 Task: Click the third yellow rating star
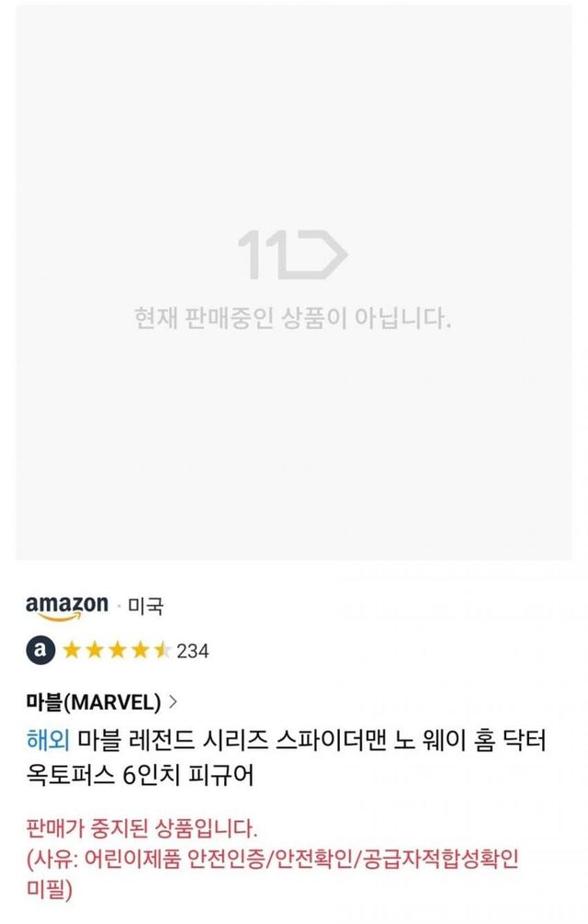point(117,651)
